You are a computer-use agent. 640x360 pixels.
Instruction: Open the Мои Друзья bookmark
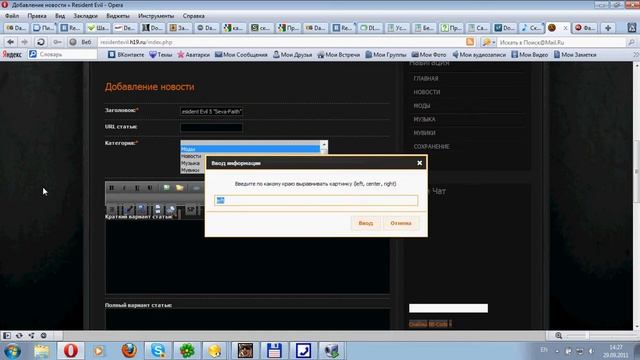293,55
